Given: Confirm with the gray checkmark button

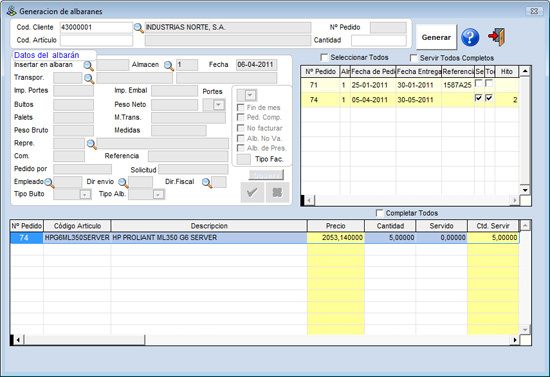Looking at the screenshot, I should click(x=252, y=192).
